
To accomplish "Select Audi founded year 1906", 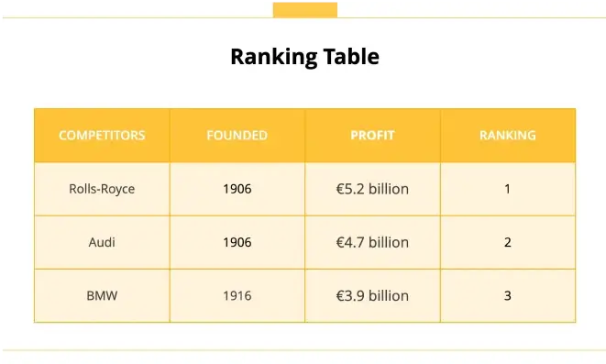I will (237, 242).
